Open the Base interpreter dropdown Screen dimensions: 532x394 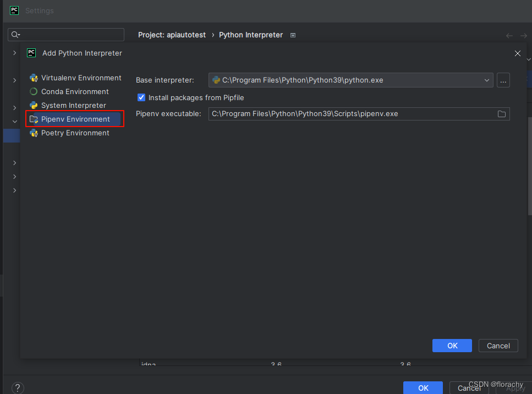click(487, 80)
